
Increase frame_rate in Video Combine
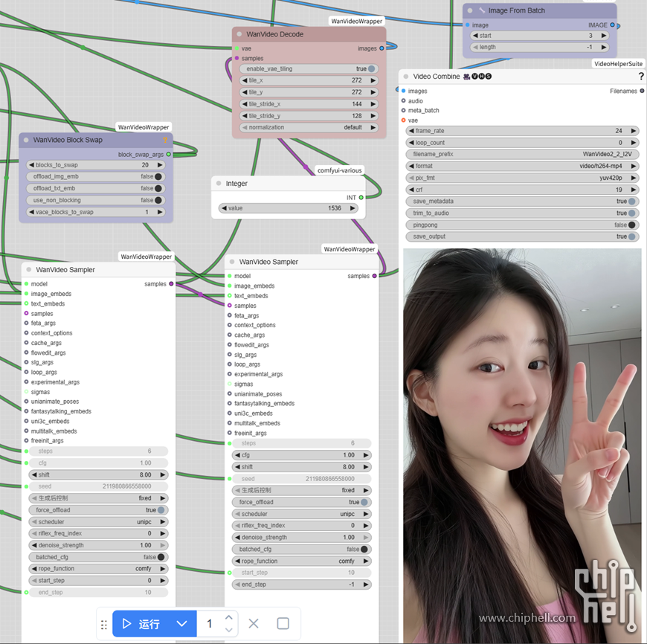(634, 131)
